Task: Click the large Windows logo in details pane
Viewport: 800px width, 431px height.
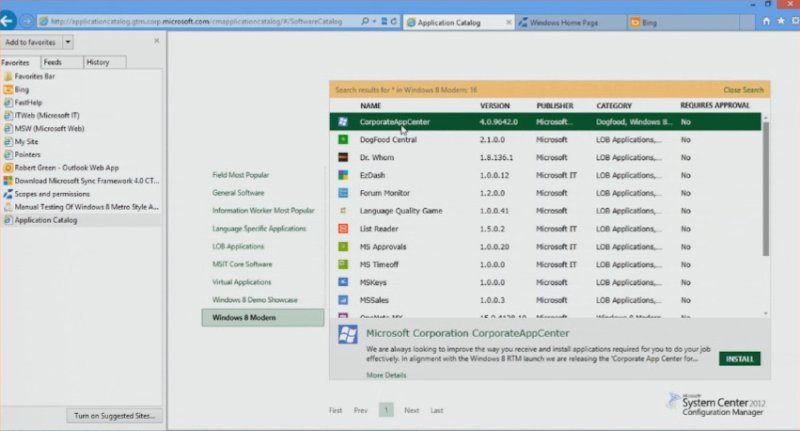Action: coord(347,335)
